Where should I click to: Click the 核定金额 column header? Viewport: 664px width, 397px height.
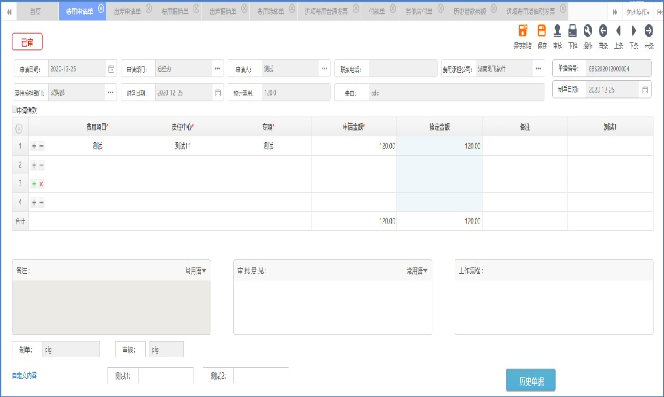pos(440,127)
